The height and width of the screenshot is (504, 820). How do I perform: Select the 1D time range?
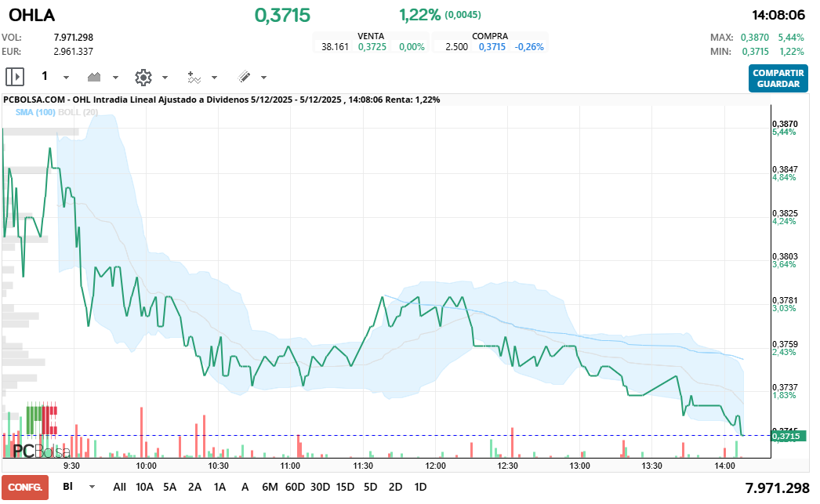pos(420,487)
